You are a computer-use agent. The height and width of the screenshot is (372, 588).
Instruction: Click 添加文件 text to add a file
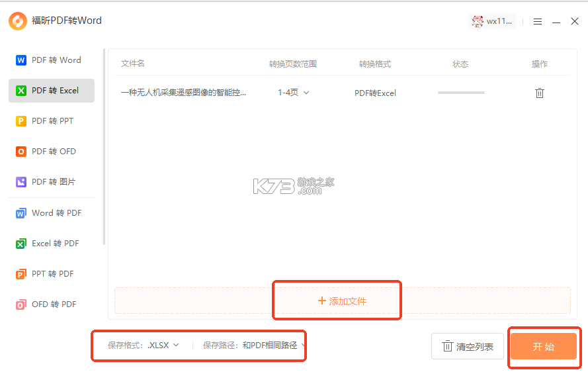pos(348,301)
